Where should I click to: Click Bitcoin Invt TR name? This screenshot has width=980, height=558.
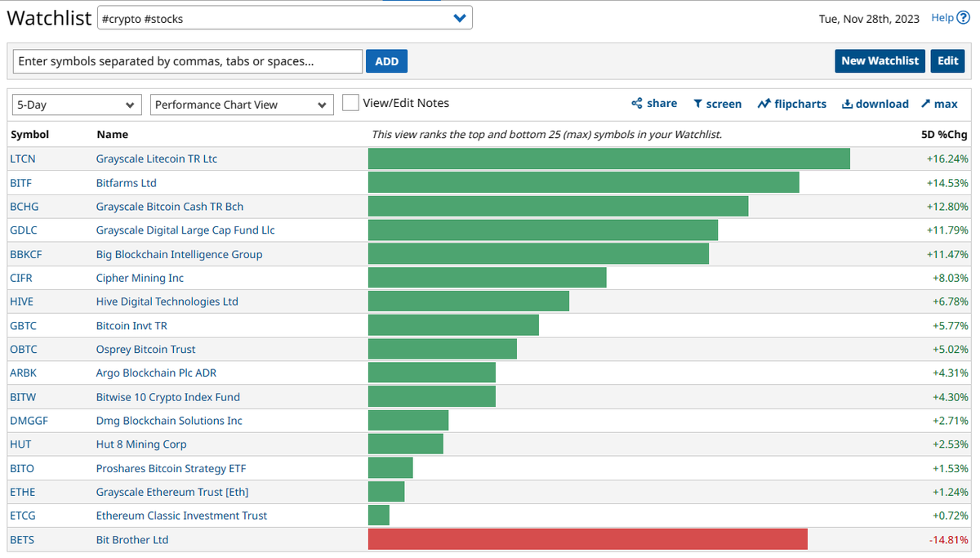[x=131, y=325]
